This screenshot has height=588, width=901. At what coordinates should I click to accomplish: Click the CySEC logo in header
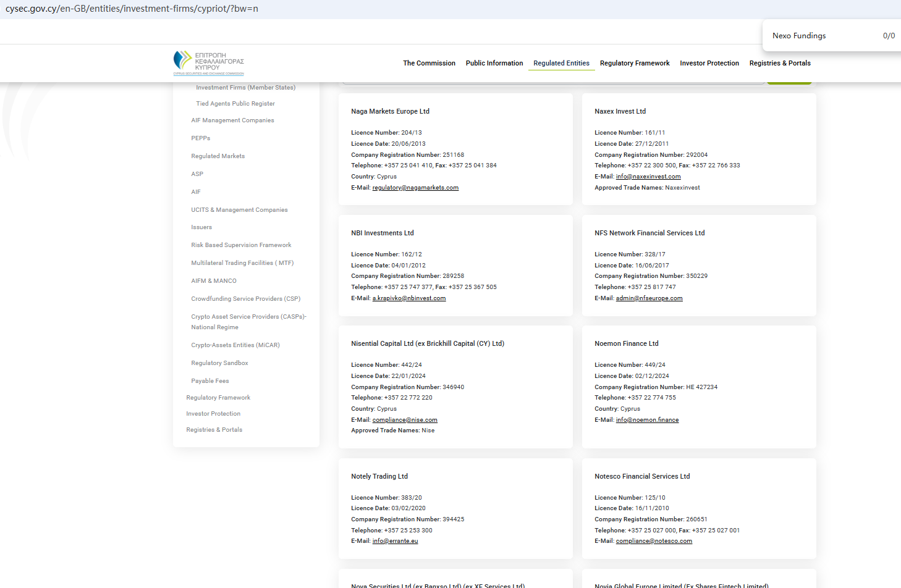209,63
